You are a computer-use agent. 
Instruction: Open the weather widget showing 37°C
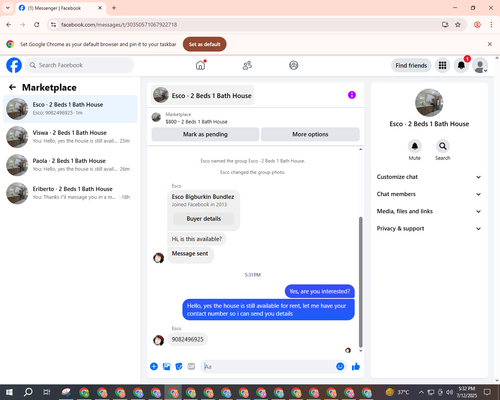[x=397, y=392]
